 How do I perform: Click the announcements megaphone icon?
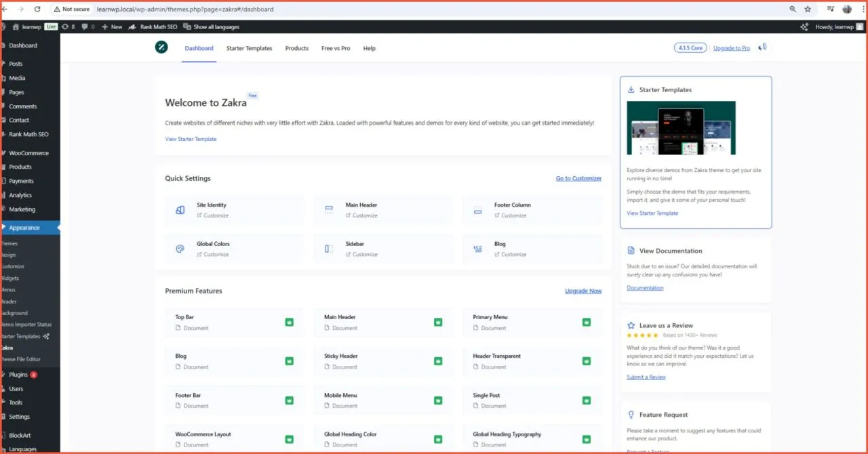click(x=763, y=47)
